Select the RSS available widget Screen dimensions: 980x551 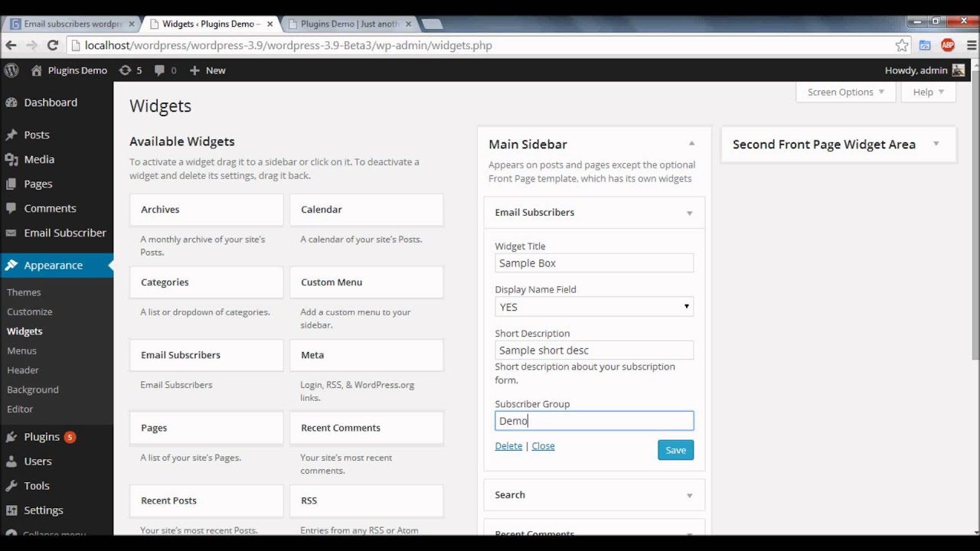tap(367, 500)
